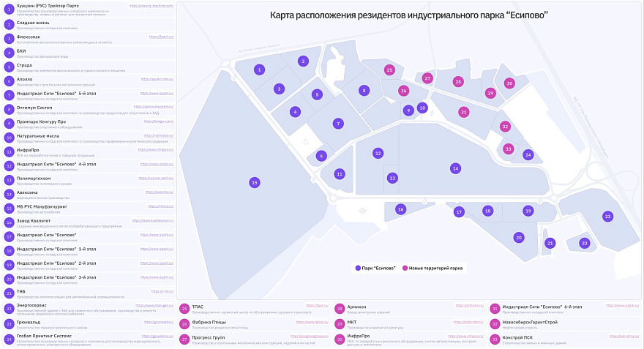Select map marker 15 on the large plot
The width and height of the screenshot is (644, 349).
click(255, 183)
